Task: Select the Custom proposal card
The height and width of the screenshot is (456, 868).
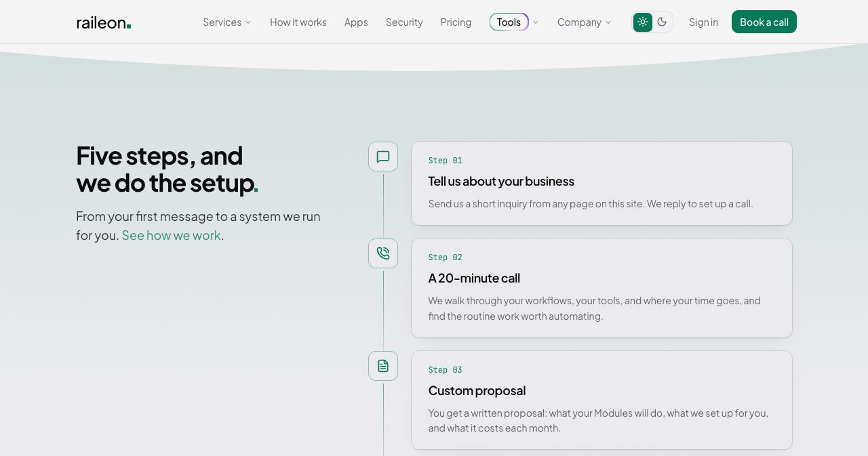Action: pos(601,400)
